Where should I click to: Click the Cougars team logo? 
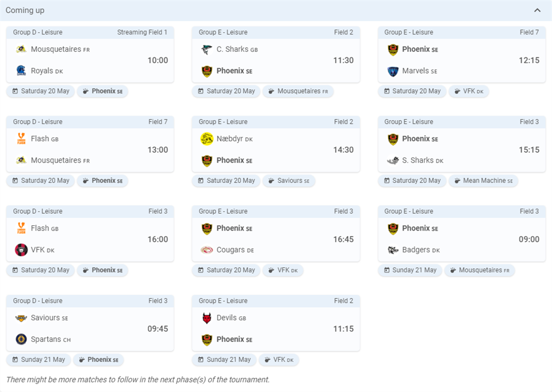[207, 250]
